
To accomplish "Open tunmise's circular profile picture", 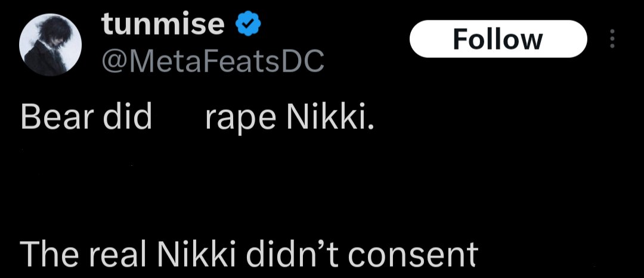I will 50,44.
